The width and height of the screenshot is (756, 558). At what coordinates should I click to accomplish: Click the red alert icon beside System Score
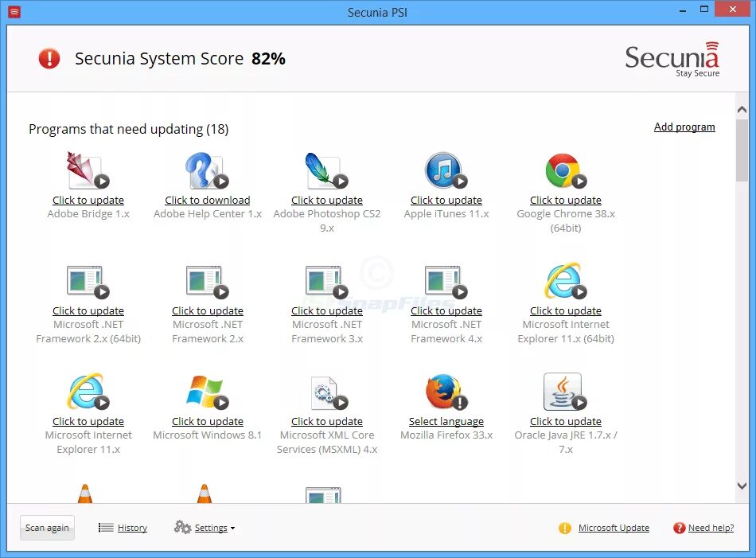pos(49,58)
